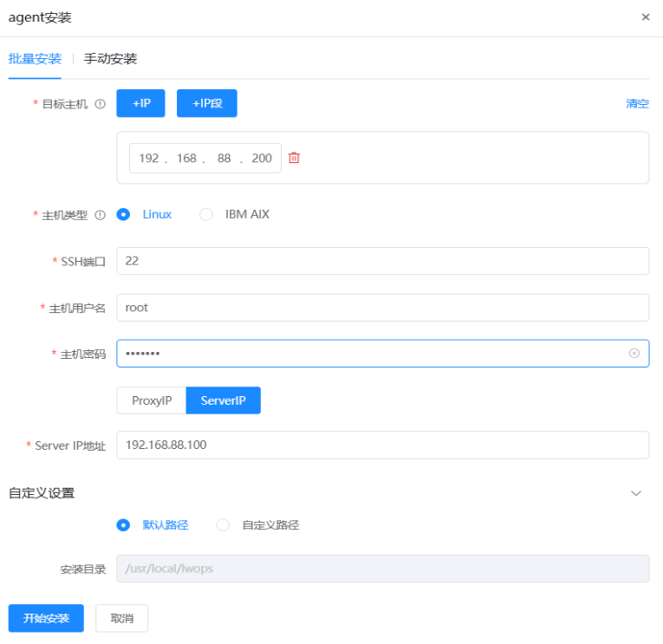
Task: Click the 清空 link
Action: 637,104
